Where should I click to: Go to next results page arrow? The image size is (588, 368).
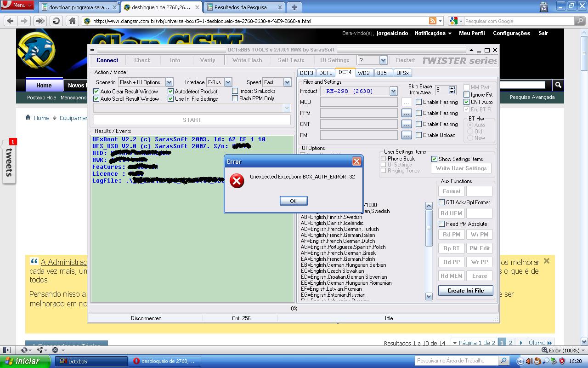(520, 343)
